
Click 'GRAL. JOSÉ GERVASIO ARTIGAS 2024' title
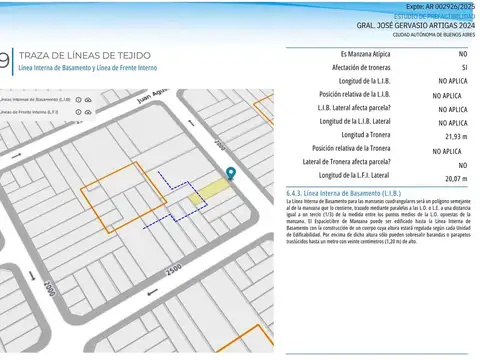[x=416, y=25]
